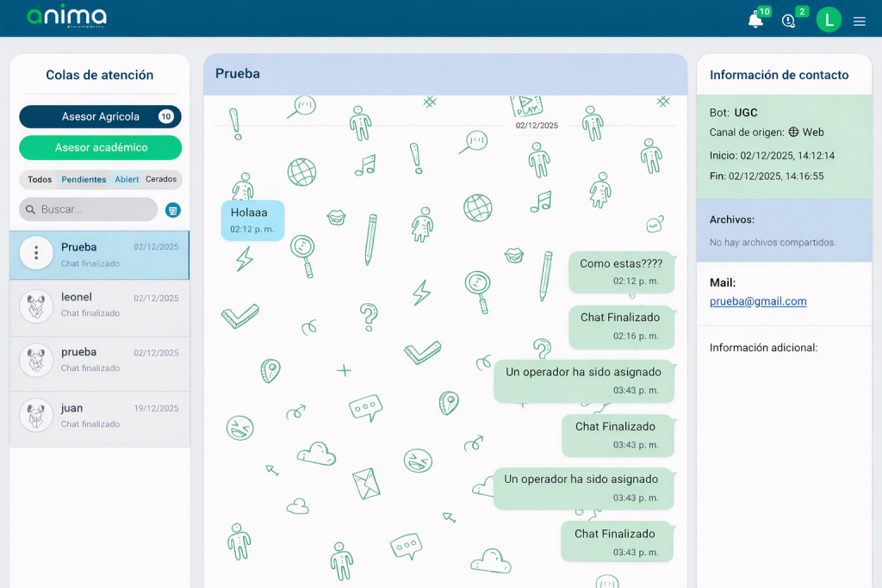This screenshot has height=588, width=882.
Task: Open the hamburger menu in header
Action: tap(860, 21)
